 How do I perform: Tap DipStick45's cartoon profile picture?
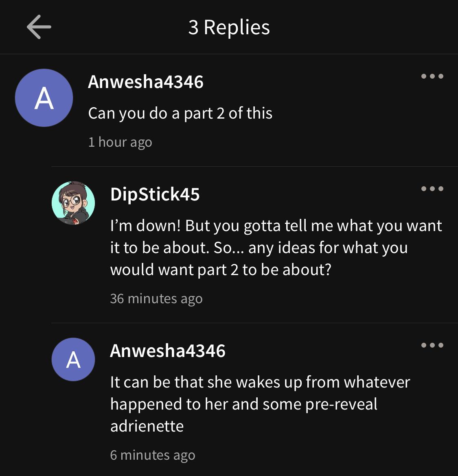point(73,203)
